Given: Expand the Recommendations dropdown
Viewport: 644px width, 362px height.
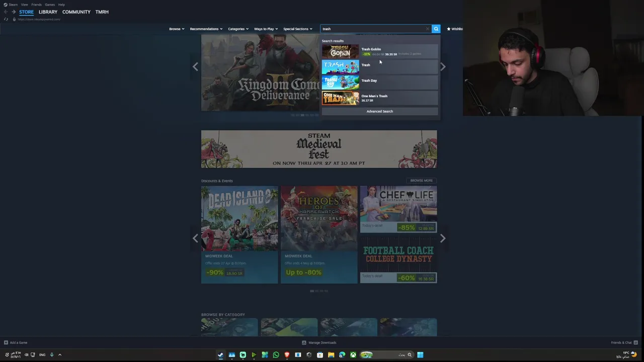Looking at the screenshot, I should coord(206,29).
